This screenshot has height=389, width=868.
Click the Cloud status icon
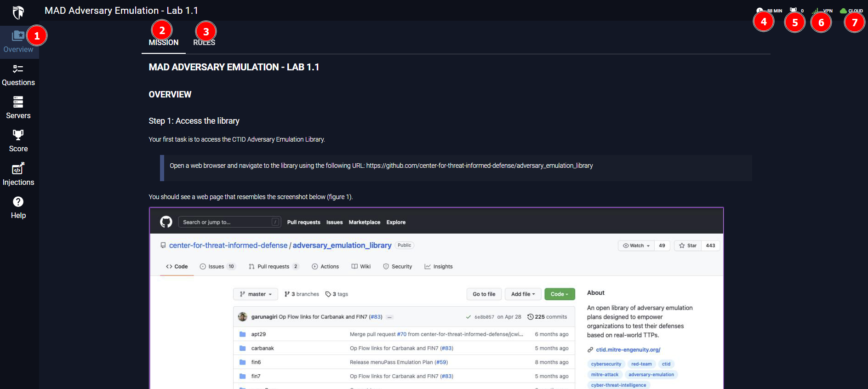coord(843,11)
